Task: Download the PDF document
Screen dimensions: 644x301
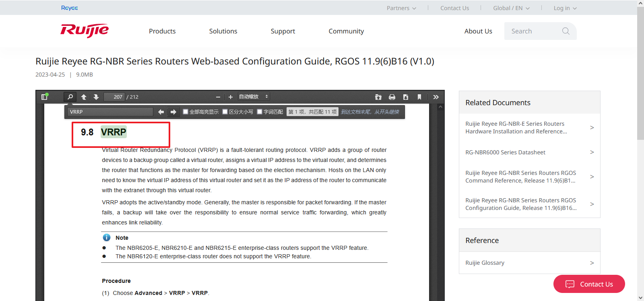Action: click(406, 97)
